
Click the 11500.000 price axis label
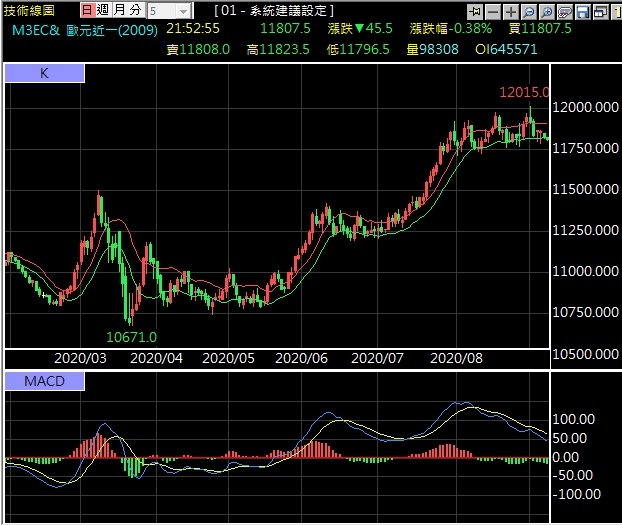pos(586,189)
